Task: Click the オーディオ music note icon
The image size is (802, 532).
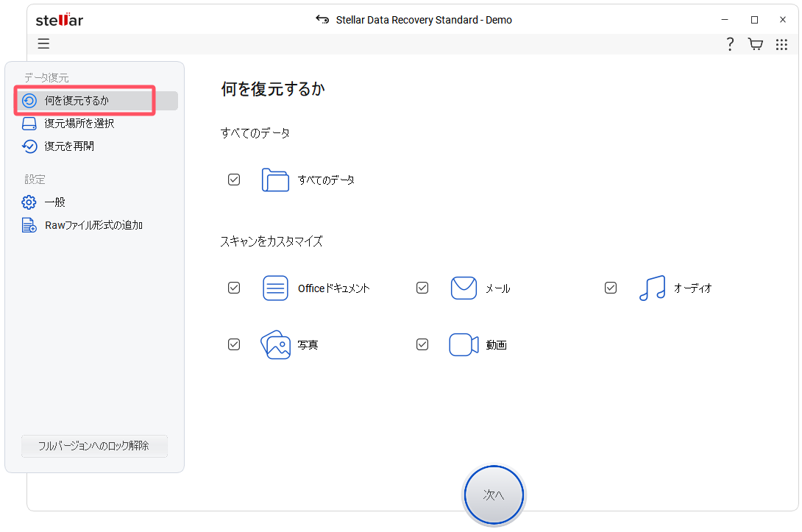Action: click(x=651, y=288)
